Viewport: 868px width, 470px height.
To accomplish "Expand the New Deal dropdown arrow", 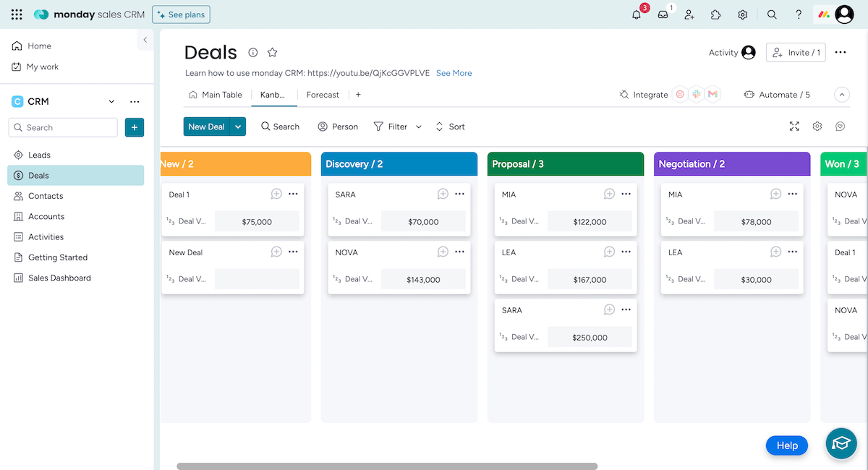I will [x=238, y=127].
